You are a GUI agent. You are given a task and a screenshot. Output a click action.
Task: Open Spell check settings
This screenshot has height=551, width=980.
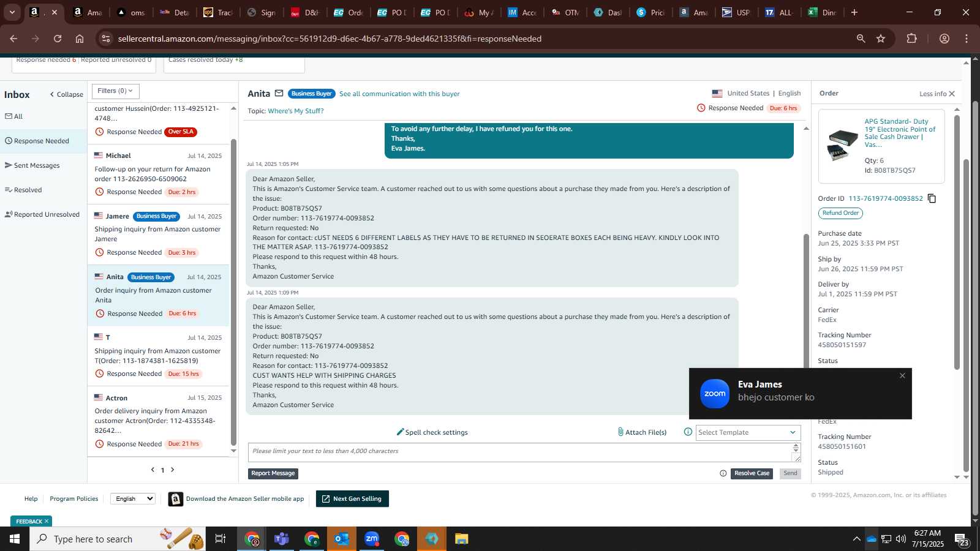point(432,432)
